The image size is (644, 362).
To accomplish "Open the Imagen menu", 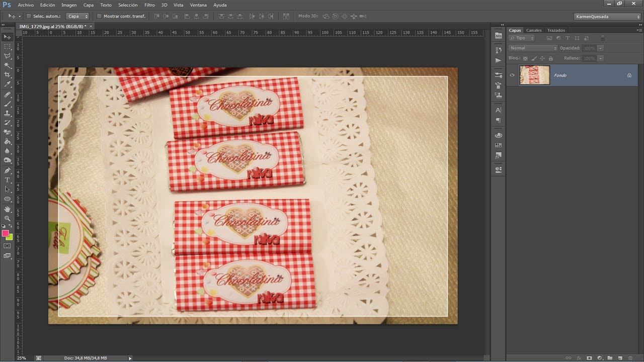I will tap(69, 5).
